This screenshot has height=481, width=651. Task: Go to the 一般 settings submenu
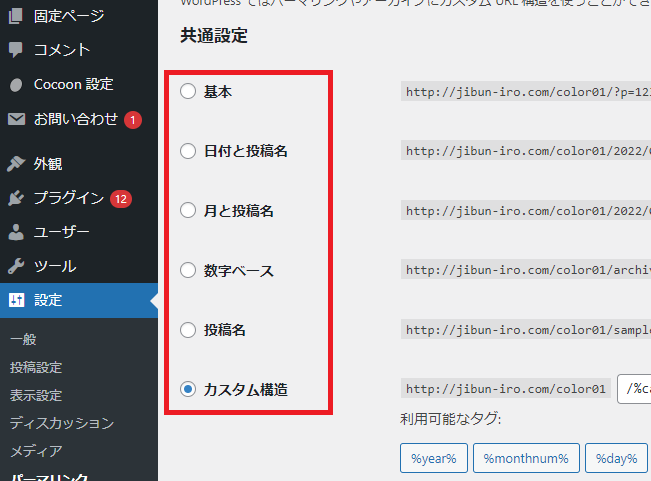tap(23, 339)
